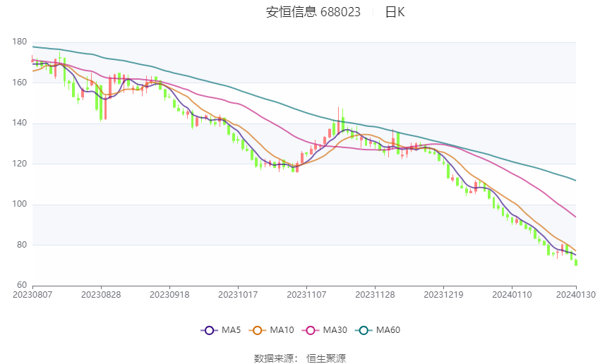Viewport: 600px width, 364px height.
Task: Click the 100 price axis label
Action: coord(20,204)
